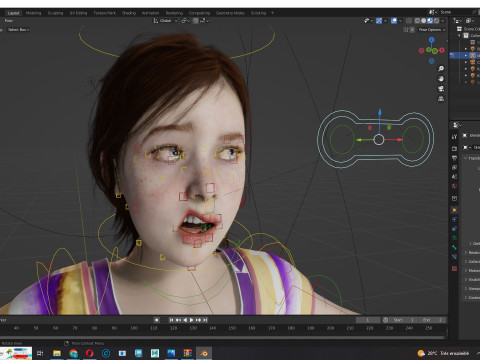This screenshot has width=480, height=360.
Task: Click the zoom view magnifier icon
Action: pyautogui.click(x=441, y=69)
